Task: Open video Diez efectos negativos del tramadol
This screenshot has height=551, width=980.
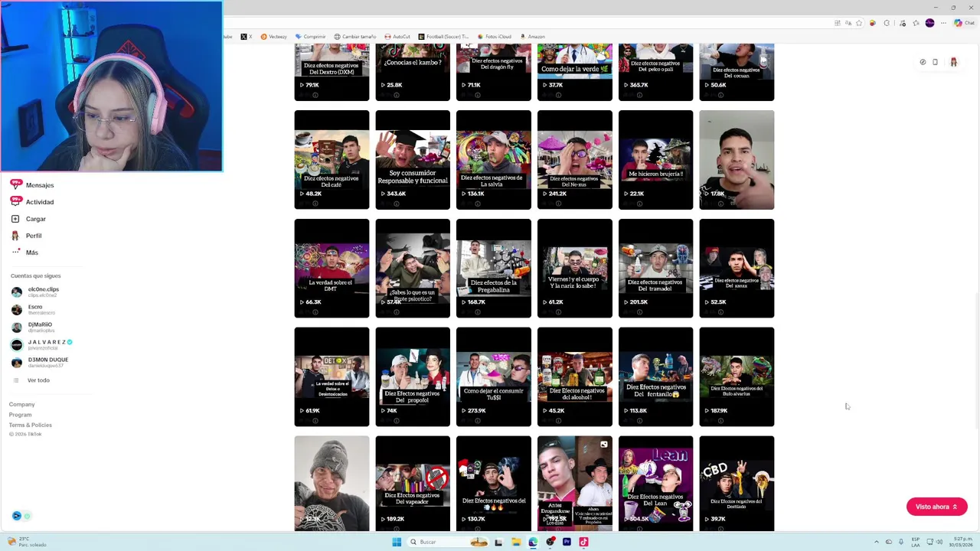Action: click(655, 268)
